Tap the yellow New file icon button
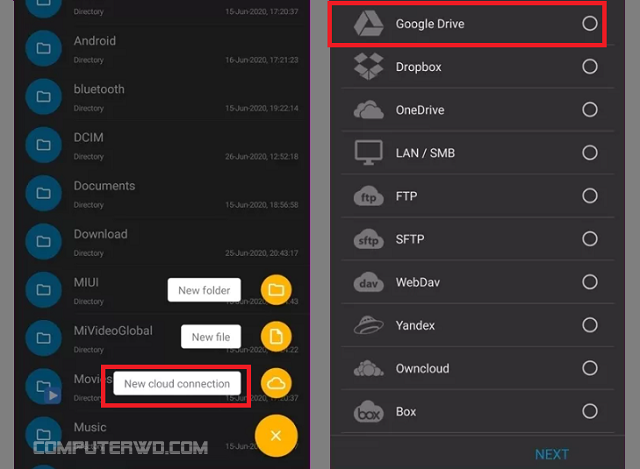Screen dimensions: 640x469 (276, 337)
